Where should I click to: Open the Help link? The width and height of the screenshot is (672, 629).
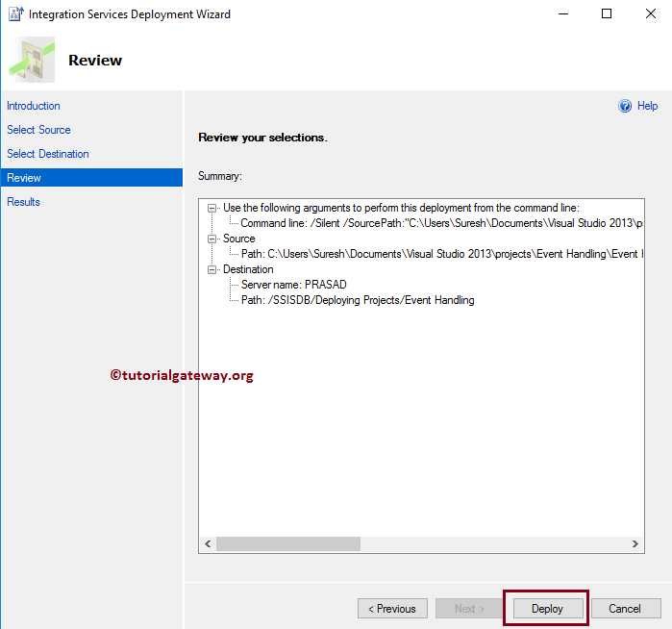tap(647, 106)
